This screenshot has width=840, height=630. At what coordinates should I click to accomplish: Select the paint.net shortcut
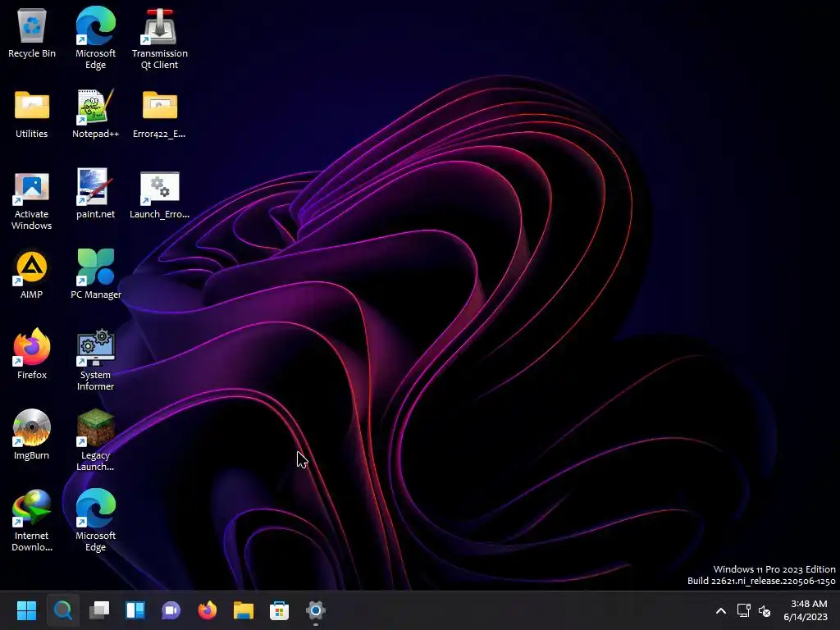[95, 194]
